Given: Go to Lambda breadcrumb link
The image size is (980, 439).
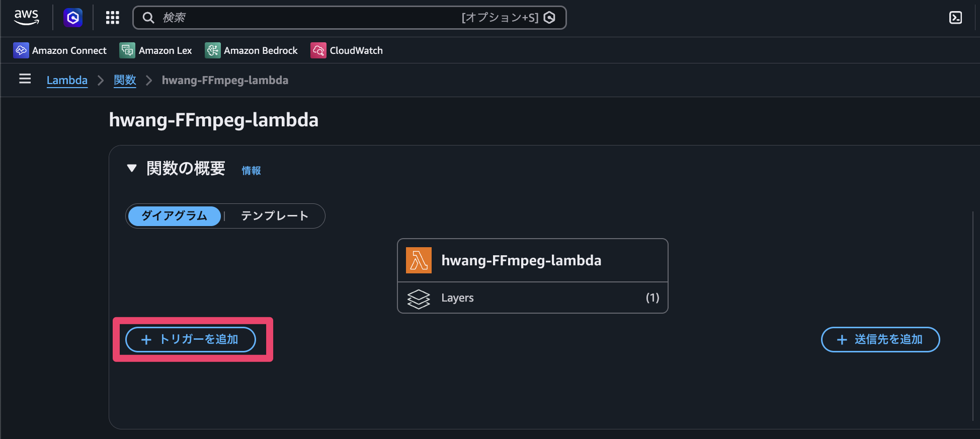Looking at the screenshot, I should [67, 80].
